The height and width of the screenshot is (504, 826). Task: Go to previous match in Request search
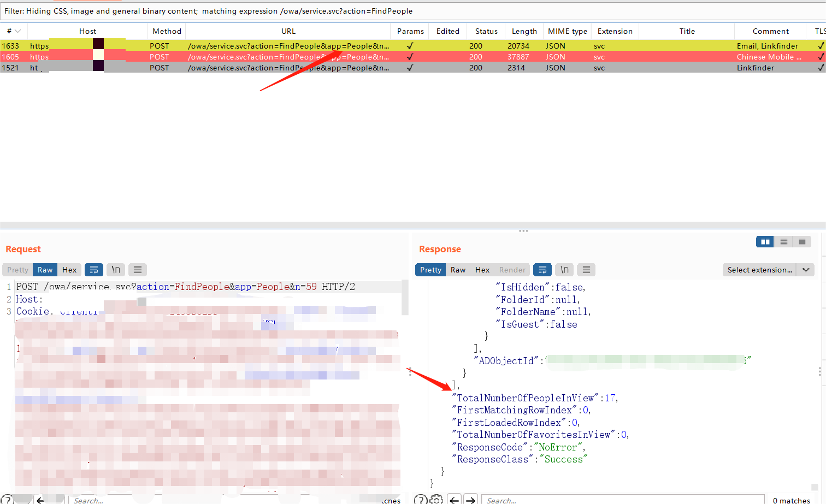(x=41, y=500)
